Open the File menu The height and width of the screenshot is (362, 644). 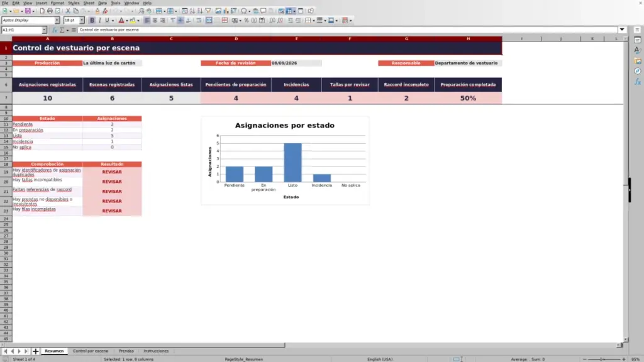(5, 3)
